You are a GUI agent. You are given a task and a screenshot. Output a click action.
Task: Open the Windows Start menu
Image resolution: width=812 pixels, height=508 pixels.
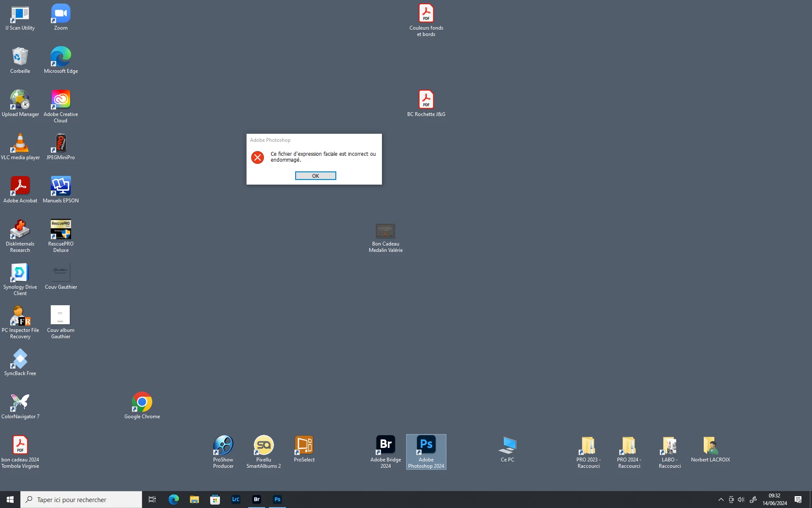point(10,500)
